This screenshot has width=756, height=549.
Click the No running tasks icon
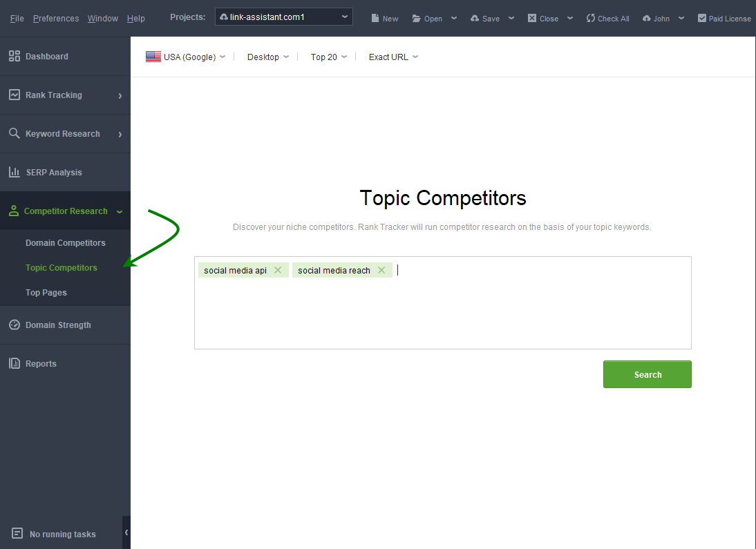point(17,534)
